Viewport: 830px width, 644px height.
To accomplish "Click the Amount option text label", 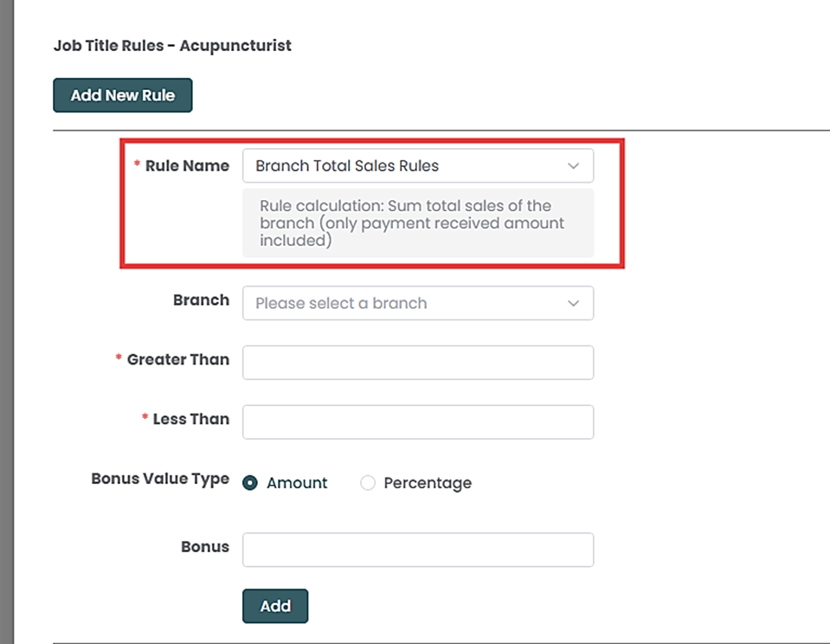I will (297, 483).
